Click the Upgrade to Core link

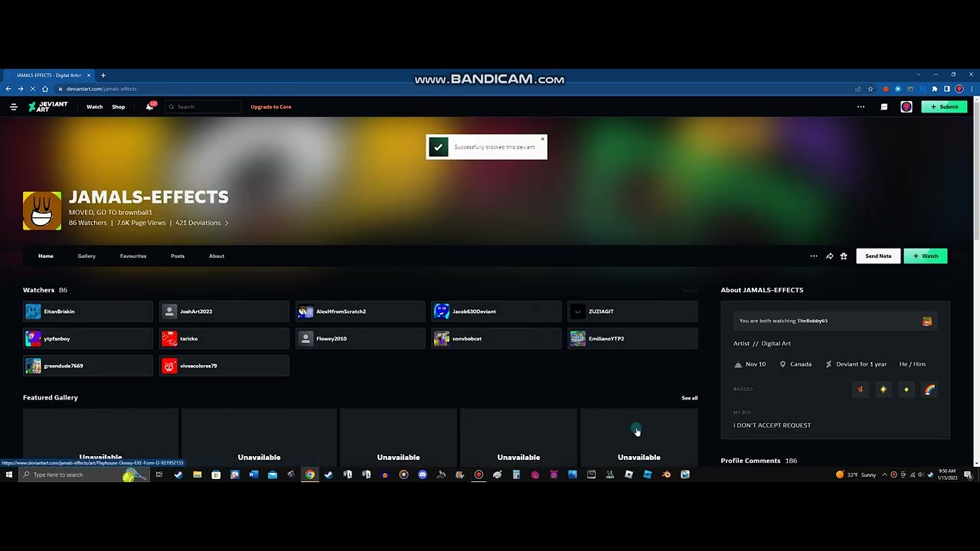click(271, 107)
